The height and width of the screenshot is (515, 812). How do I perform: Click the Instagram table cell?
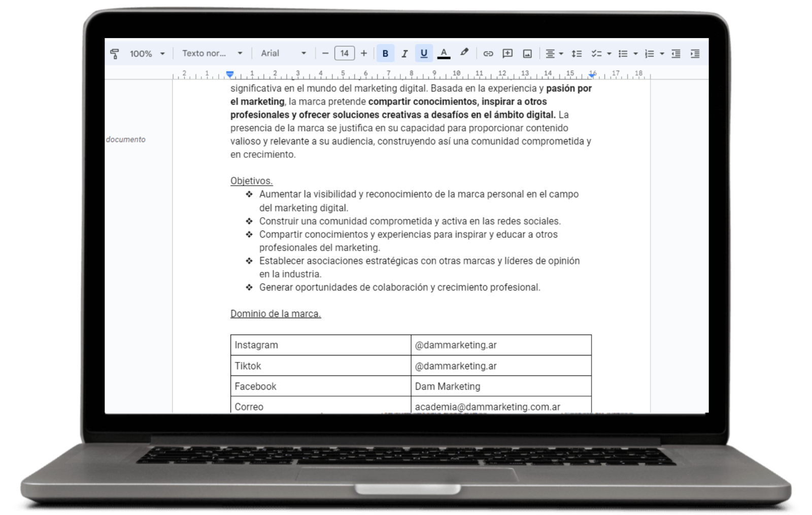[x=321, y=345]
